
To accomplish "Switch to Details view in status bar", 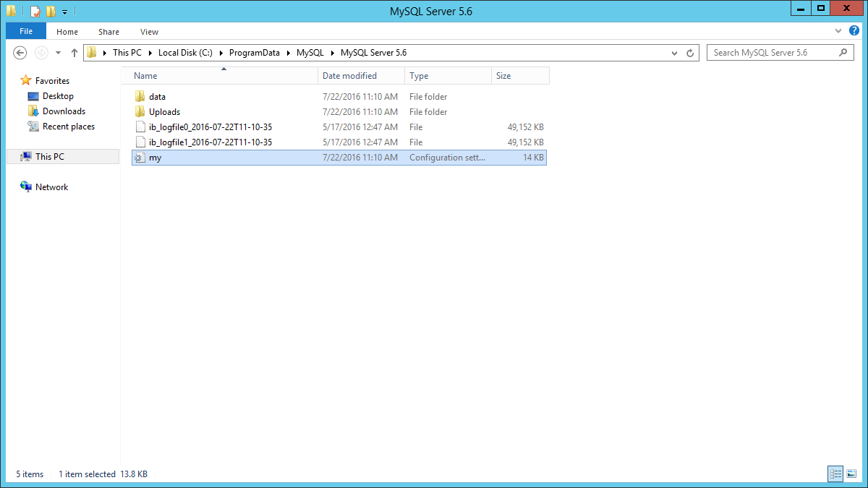I will 836,474.
